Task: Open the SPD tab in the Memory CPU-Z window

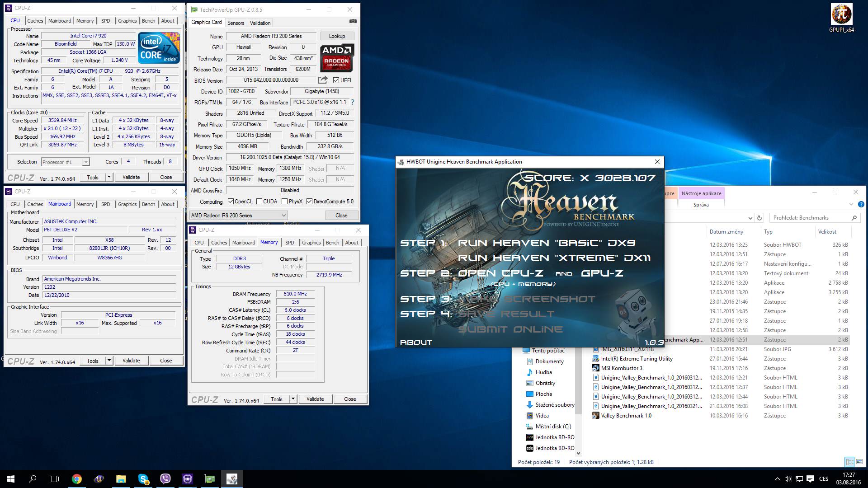Action: (x=289, y=243)
